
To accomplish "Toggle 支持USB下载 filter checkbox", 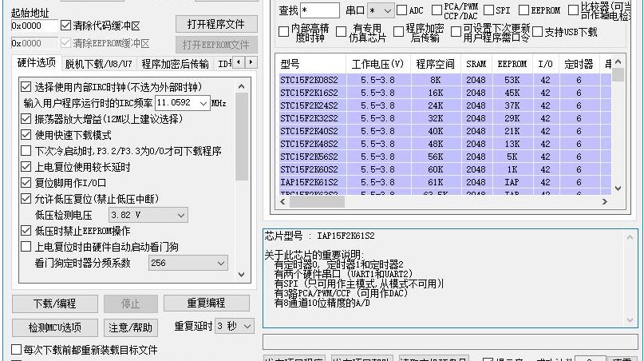I will (537, 32).
